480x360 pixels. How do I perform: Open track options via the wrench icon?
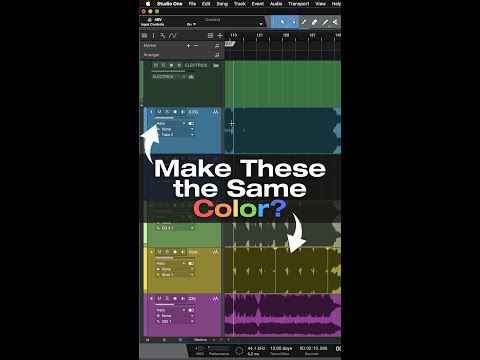pyautogui.click(x=162, y=35)
